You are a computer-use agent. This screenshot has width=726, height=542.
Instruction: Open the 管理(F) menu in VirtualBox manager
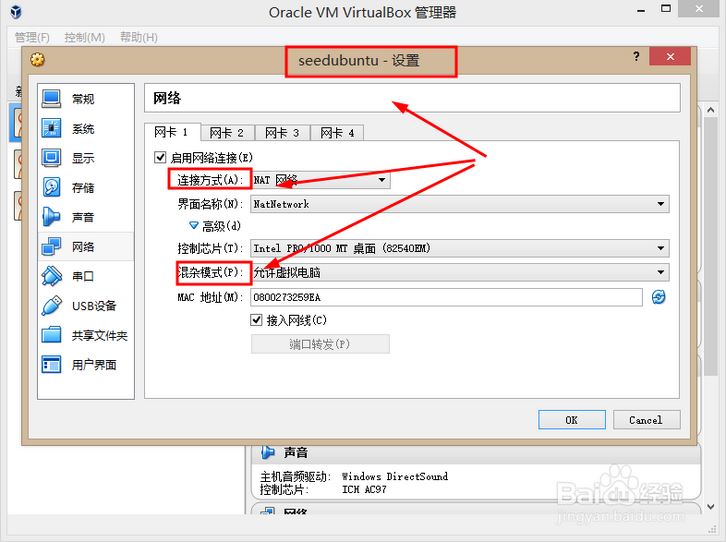point(32,37)
